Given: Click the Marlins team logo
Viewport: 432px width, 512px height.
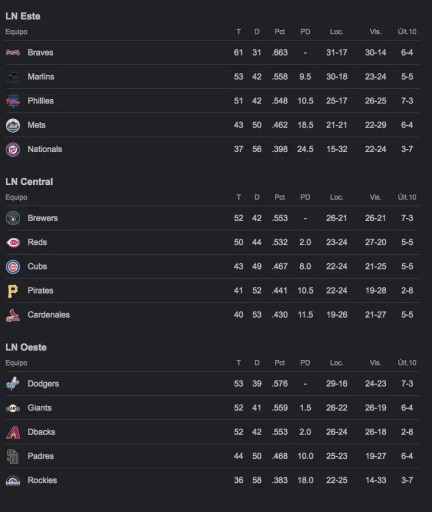Looking at the screenshot, I should point(13,77).
